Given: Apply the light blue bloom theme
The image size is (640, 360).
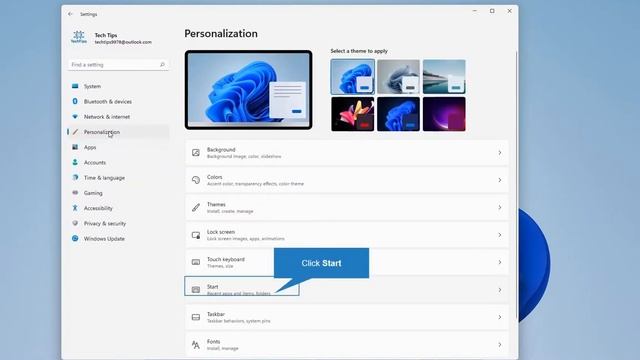Looking at the screenshot, I should pos(353,77).
